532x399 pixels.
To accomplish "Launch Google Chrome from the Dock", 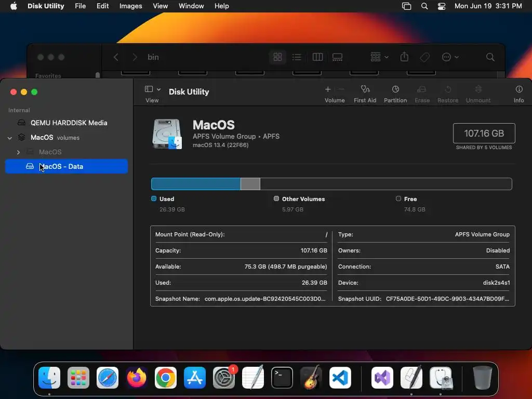I will tap(166, 378).
